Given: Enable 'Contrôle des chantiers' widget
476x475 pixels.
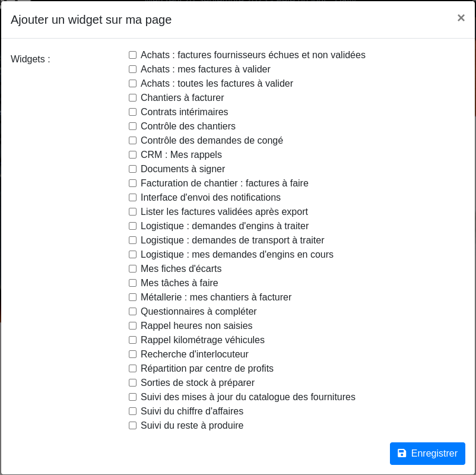Looking at the screenshot, I should coord(133,126).
